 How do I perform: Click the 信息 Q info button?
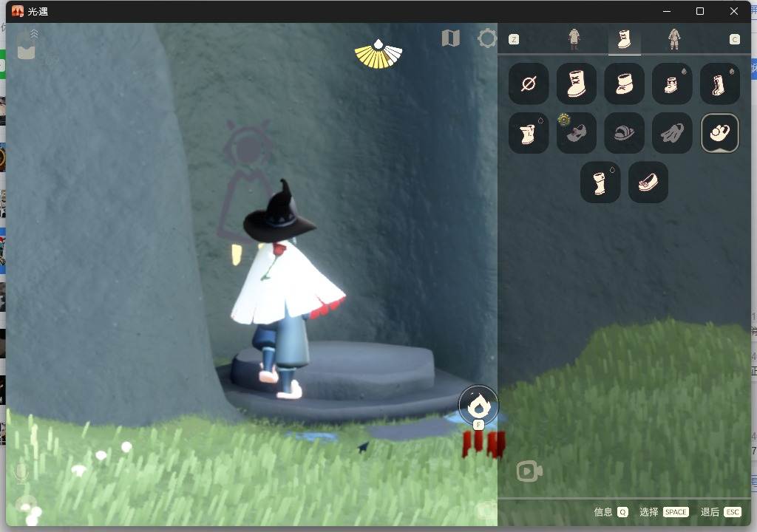coord(611,512)
